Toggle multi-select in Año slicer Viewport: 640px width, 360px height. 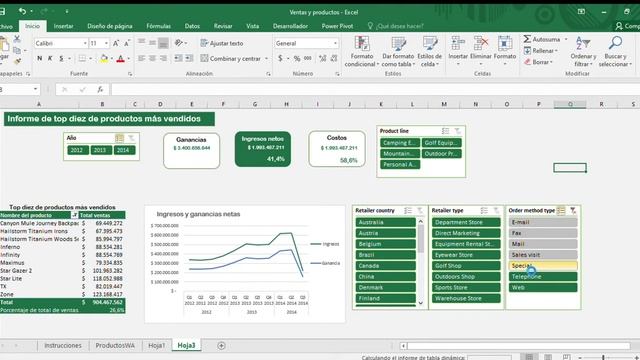[119, 138]
